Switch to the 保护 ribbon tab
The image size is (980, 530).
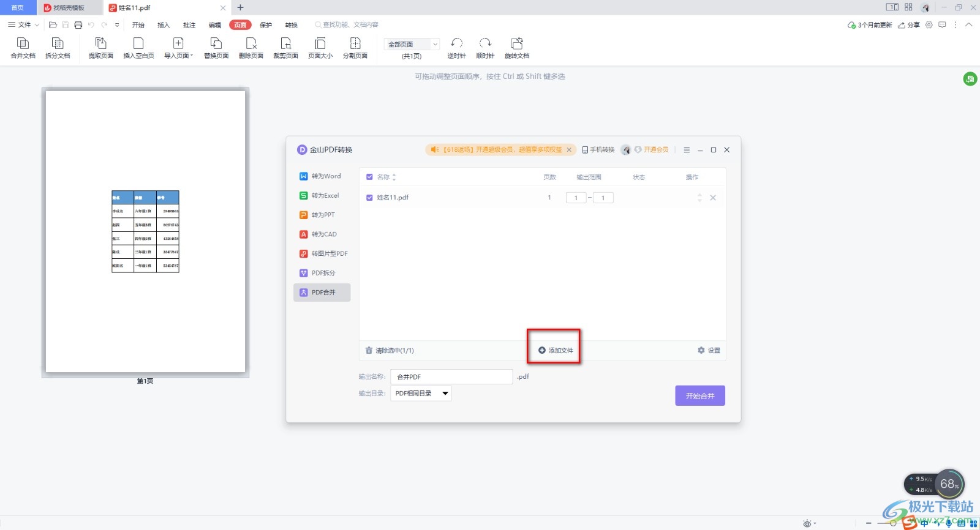[x=266, y=25]
